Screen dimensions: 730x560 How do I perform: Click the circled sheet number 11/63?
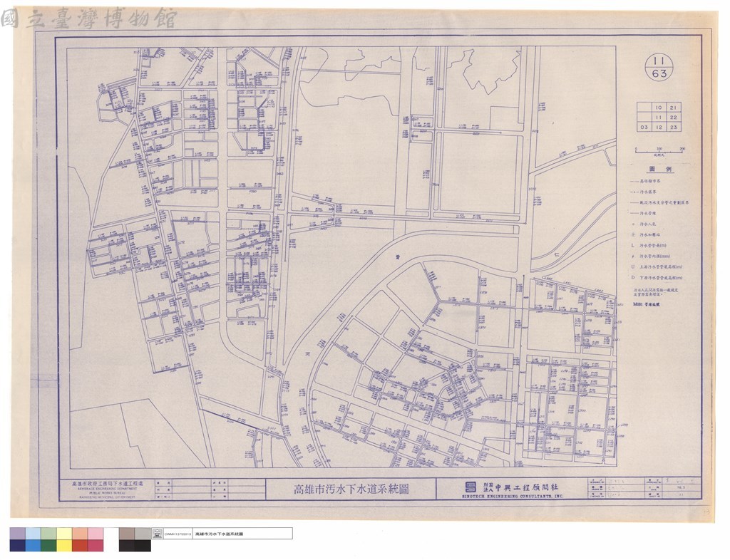659,66
